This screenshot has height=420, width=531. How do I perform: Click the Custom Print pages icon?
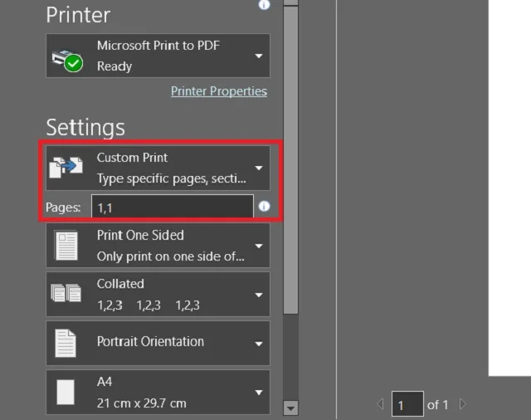pos(66,168)
